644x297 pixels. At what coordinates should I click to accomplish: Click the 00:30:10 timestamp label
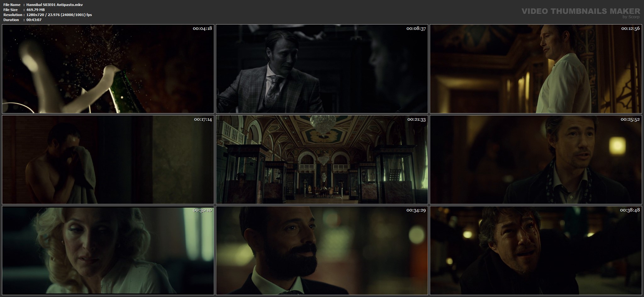click(x=202, y=210)
